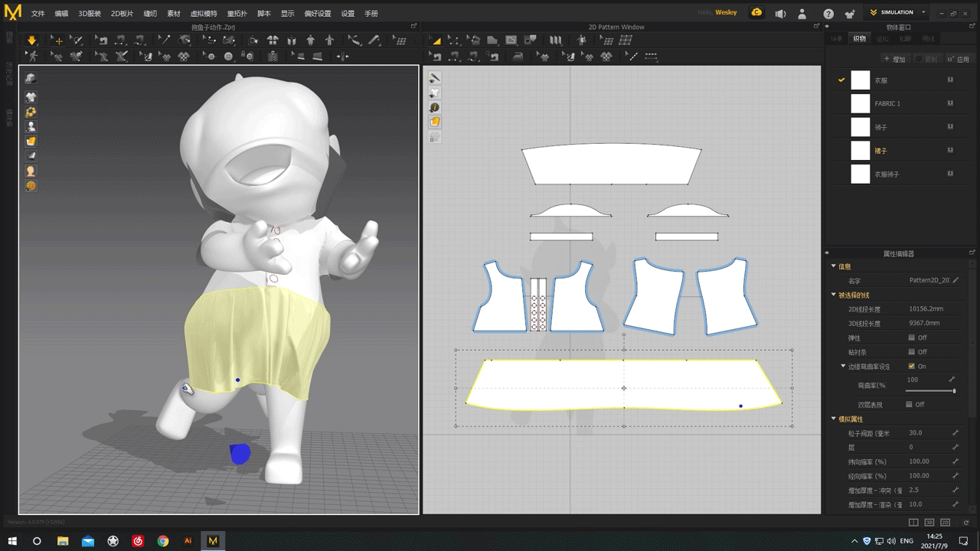Switch to the 织物 tab
This screenshot has height=551, width=980.
(x=860, y=38)
